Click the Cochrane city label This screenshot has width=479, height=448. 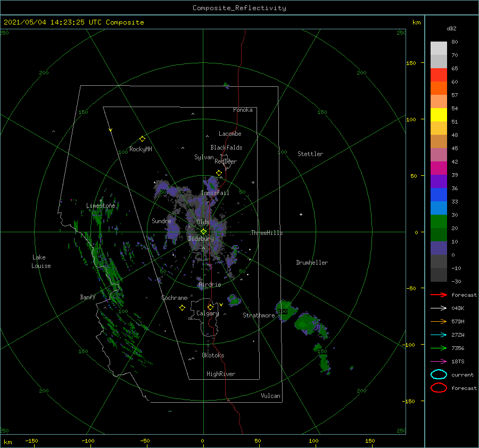coord(174,298)
